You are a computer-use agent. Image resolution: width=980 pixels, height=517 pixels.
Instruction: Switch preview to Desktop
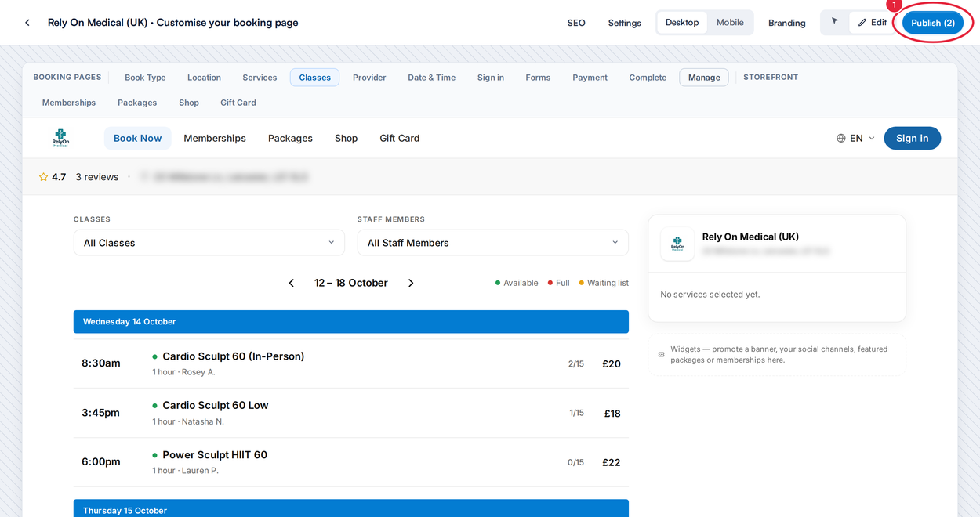pyautogui.click(x=682, y=23)
